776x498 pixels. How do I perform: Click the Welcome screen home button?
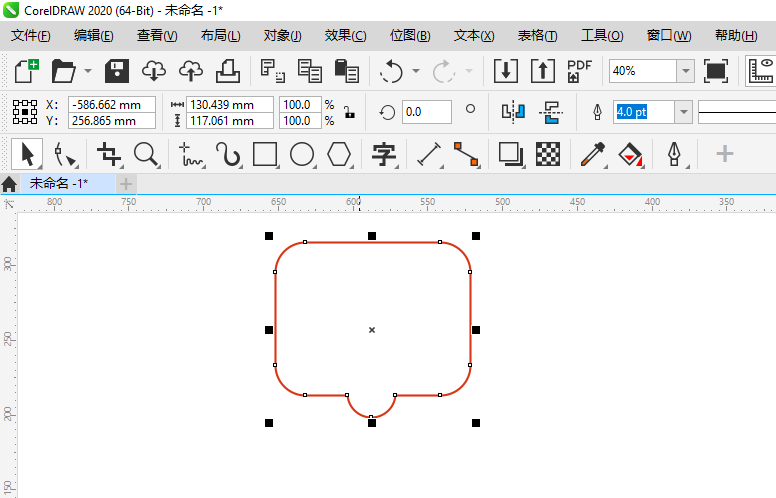coord(9,184)
